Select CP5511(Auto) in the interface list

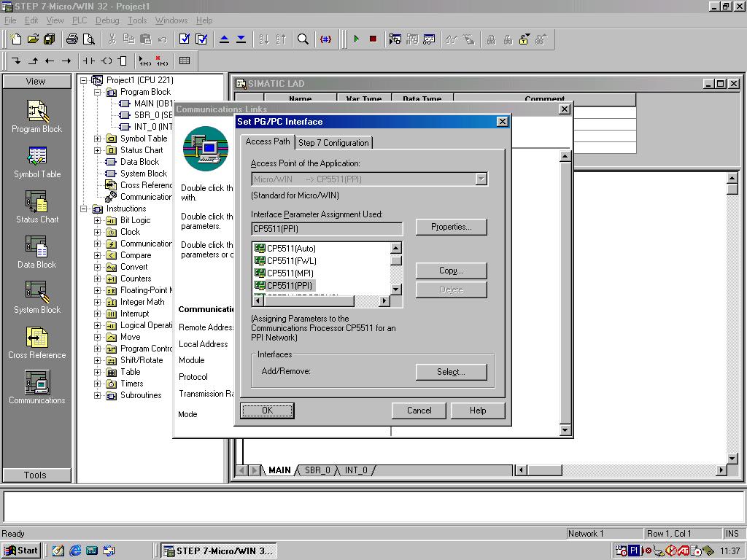[285, 248]
